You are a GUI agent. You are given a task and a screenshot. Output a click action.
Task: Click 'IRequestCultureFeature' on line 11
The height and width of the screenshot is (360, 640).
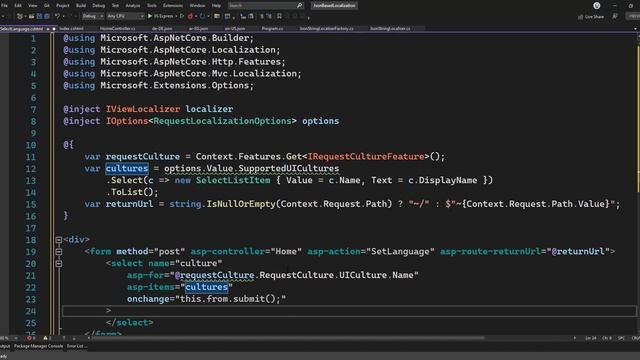coord(366,157)
